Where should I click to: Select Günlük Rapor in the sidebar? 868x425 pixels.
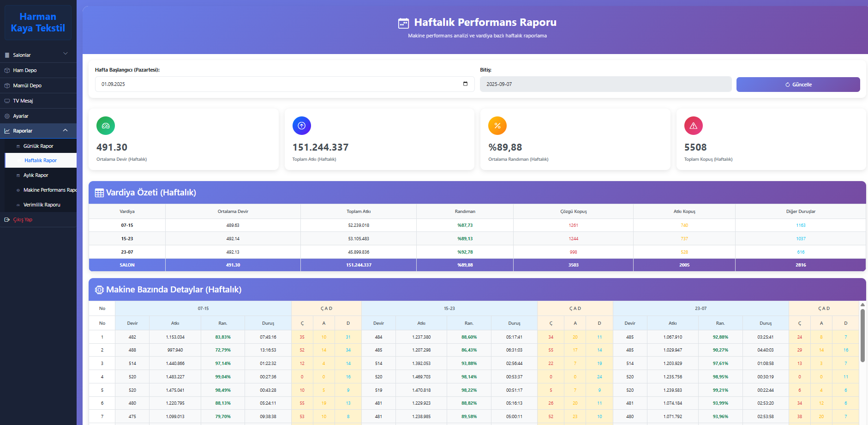point(38,146)
